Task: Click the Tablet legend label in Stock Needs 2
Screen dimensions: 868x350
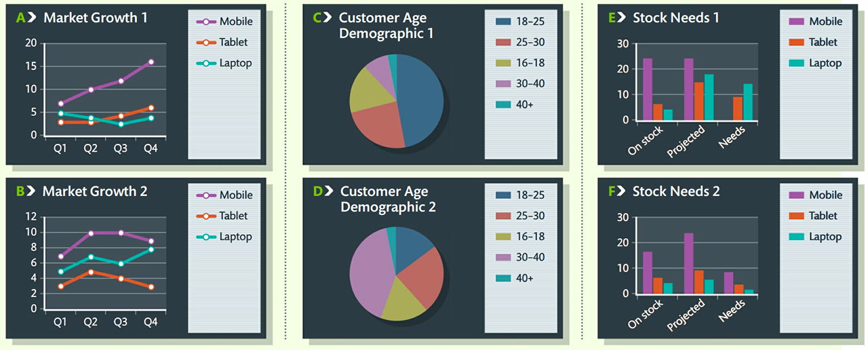Action: 823,216
